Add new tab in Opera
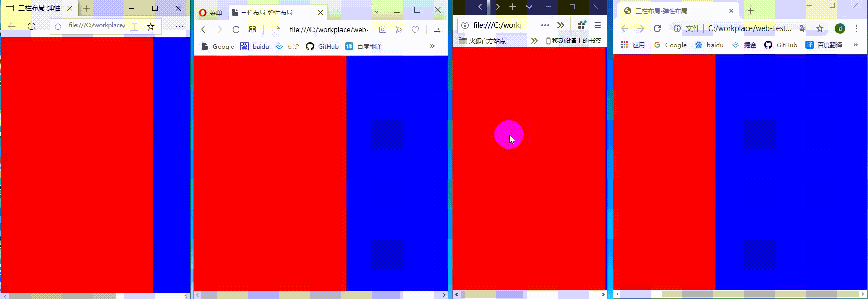The image size is (868, 299). 335,12
